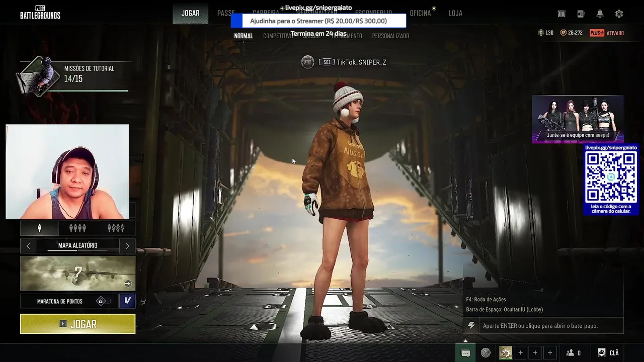Click the chat input 'Aperte ENTER ou clique'
Image resolution: width=644 pixels, height=362 pixels.
[551, 326]
